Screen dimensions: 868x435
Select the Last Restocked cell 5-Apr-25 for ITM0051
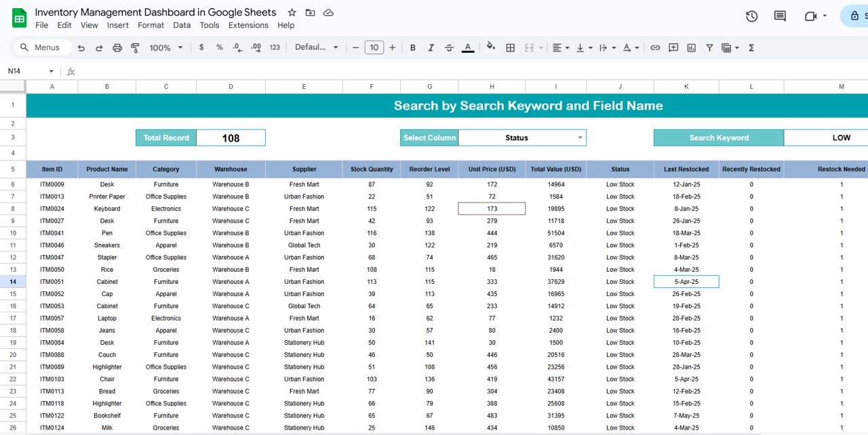686,282
